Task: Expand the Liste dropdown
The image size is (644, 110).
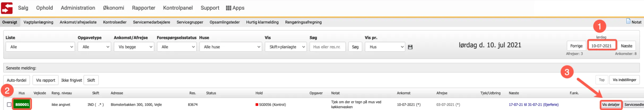Action: pos(40,47)
